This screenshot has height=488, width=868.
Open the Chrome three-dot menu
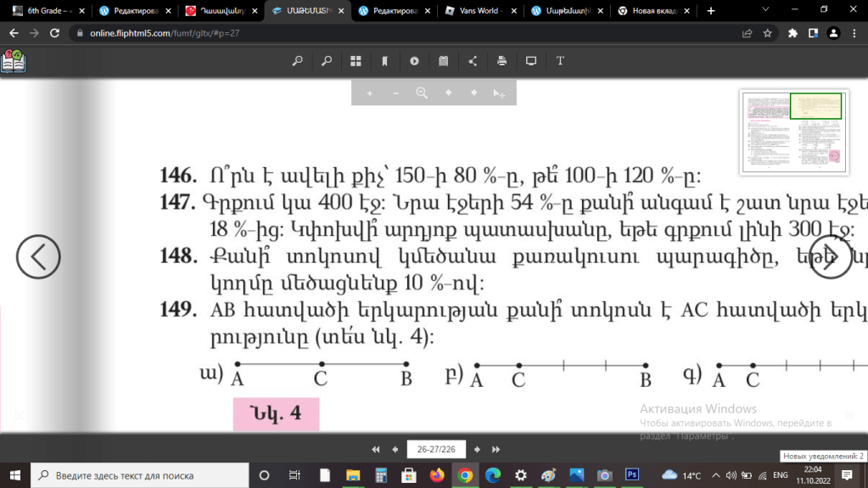click(x=854, y=33)
